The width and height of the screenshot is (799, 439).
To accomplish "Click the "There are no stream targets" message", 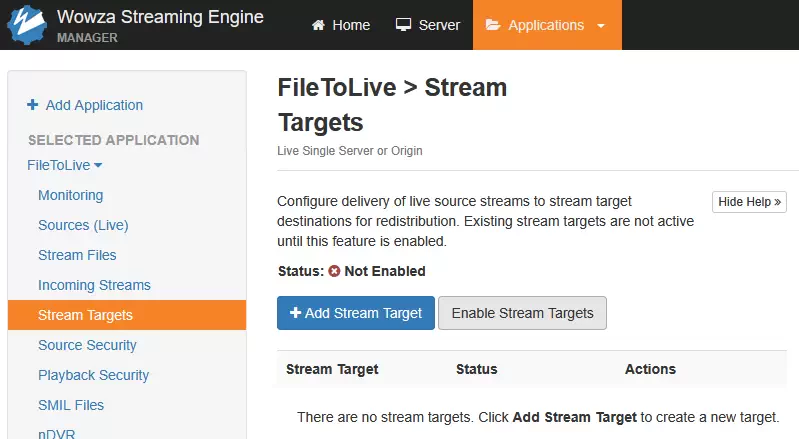I will (x=538, y=417).
